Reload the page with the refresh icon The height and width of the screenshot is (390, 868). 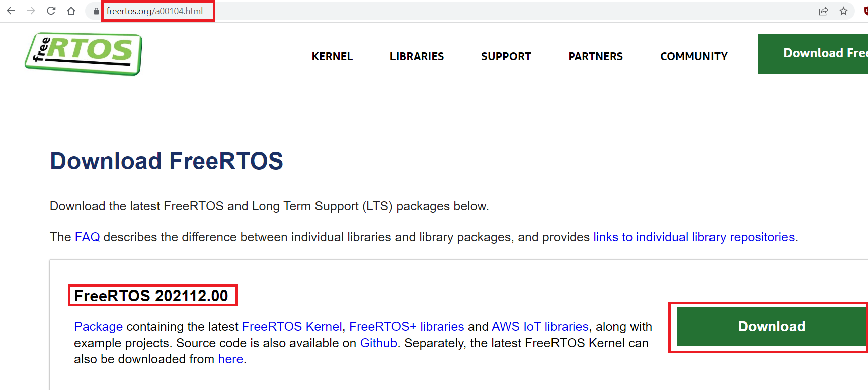click(51, 11)
